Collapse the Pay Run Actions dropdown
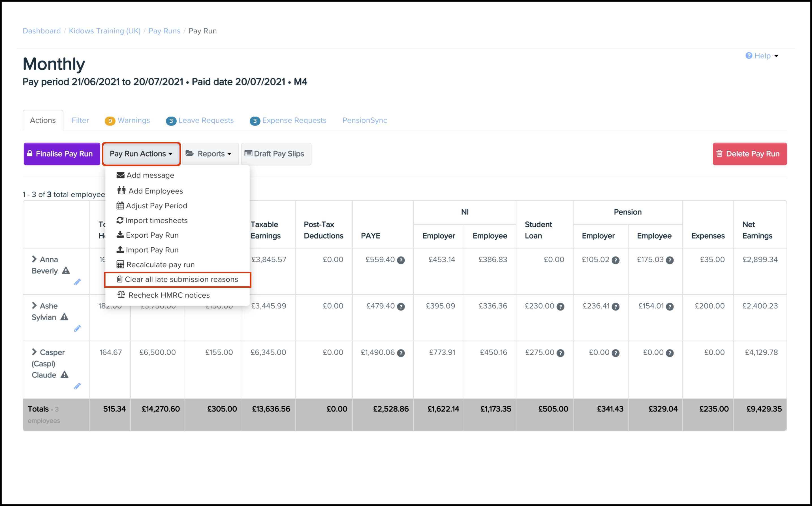The height and width of the screenshot is (506, 812). pos(141,154)
